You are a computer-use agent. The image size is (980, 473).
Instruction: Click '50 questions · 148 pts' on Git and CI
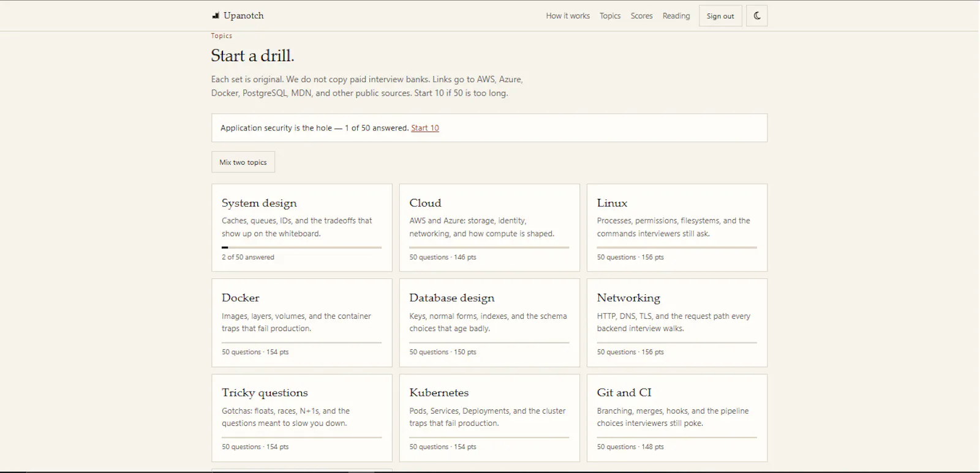[x=630, y=447]
